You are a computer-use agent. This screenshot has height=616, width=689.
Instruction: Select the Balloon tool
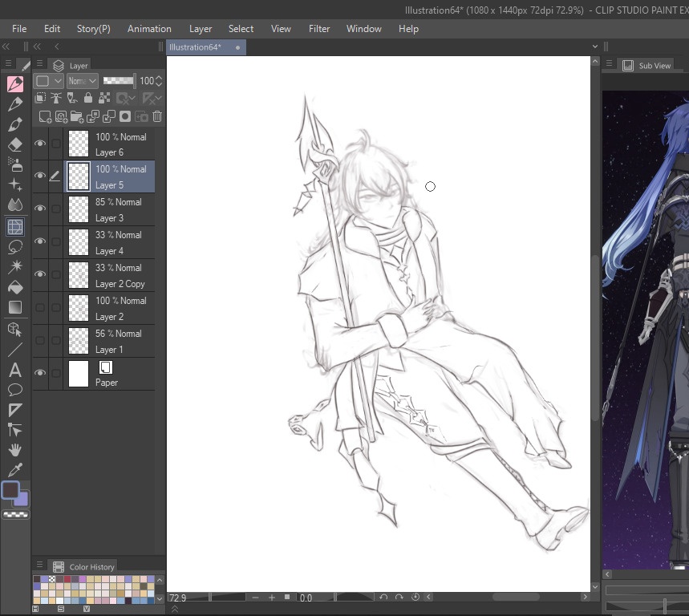point(15,390)
